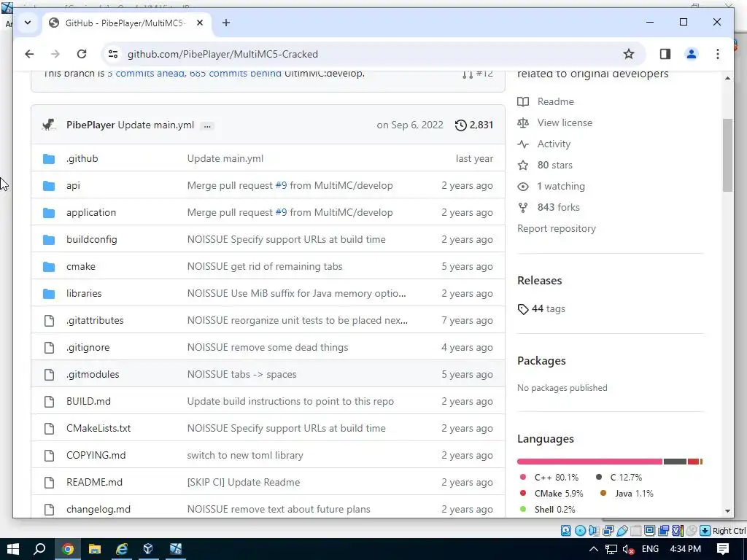Open the application folder

click(91, 212)
